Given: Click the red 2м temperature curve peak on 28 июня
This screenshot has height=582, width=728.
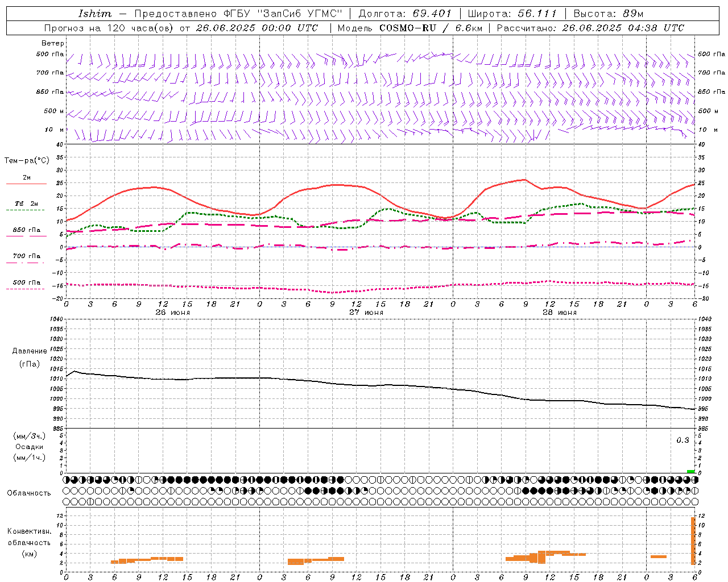Looking at the screenshot, I should [524, 180].
